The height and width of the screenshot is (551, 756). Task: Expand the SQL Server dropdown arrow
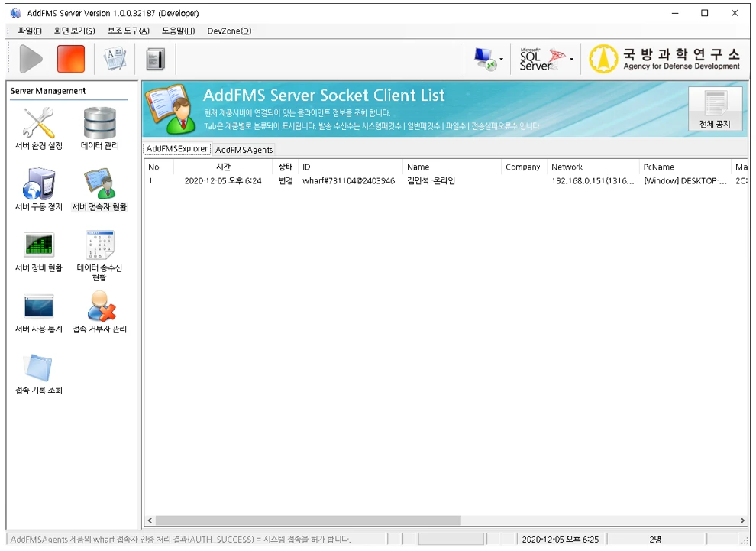572,60
